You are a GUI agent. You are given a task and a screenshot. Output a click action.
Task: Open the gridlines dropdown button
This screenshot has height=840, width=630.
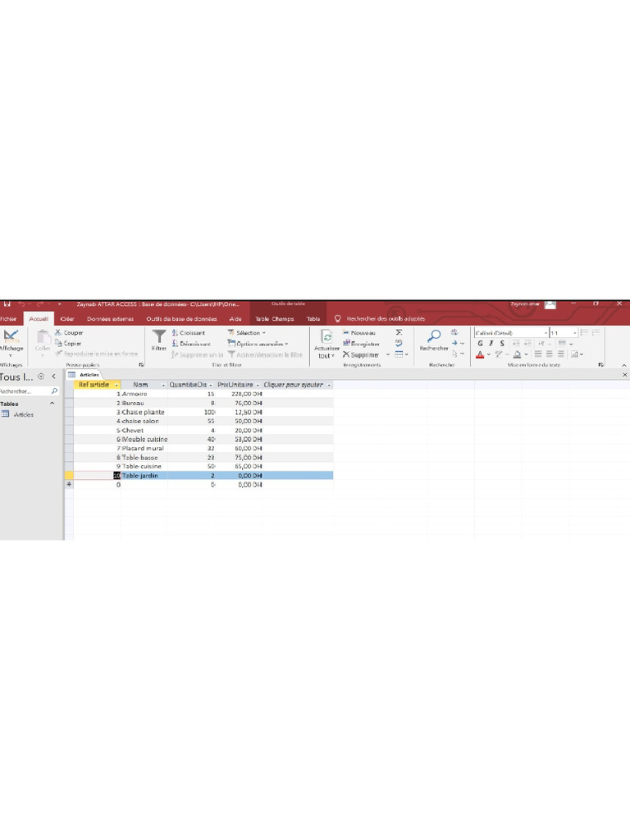point(564,344)
